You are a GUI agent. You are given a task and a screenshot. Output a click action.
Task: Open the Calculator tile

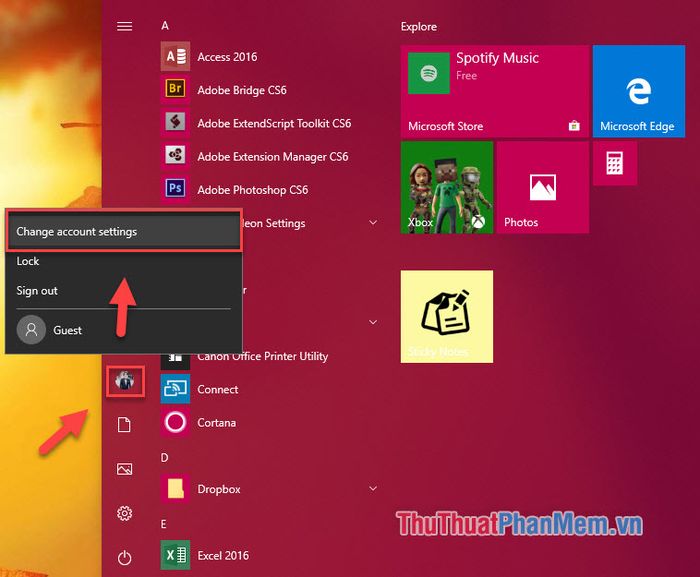tap(615, 163)
